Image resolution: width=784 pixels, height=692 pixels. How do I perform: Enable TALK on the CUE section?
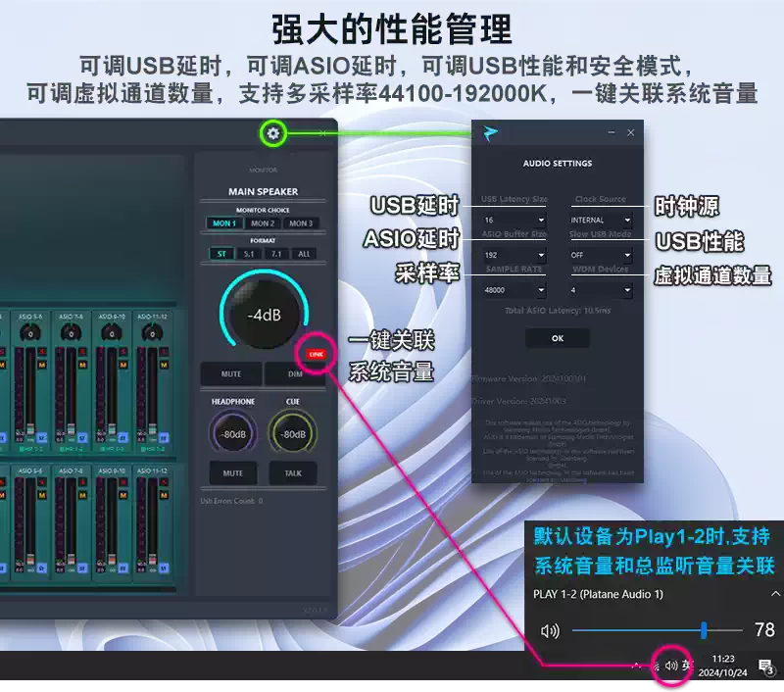[x=291, y=471]
